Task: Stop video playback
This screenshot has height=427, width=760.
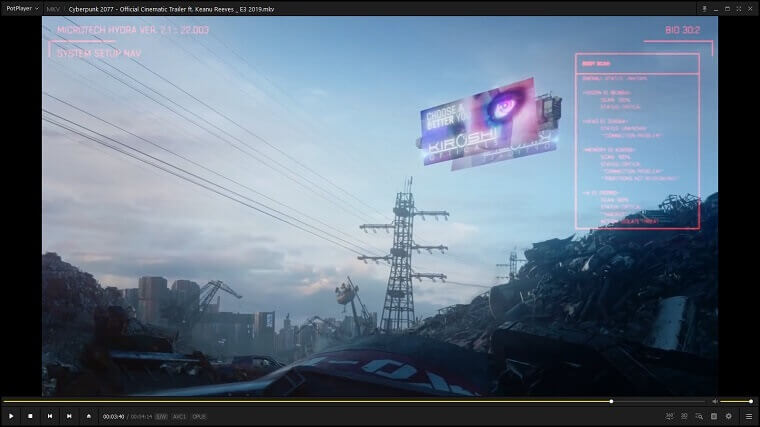Action: (x=30, y=416)
